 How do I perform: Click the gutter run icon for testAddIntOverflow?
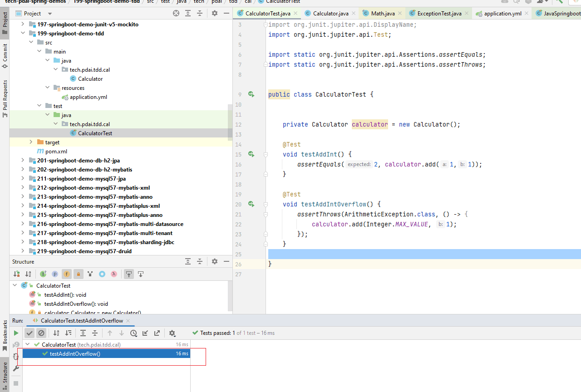click(251, 204)
